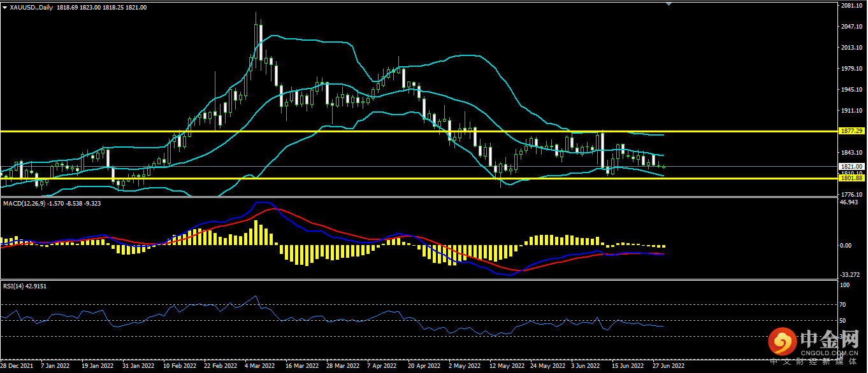This screenshot has height=373, width=868.
Task: Click the 2 May 2022 date label
Action: [463, 367]
